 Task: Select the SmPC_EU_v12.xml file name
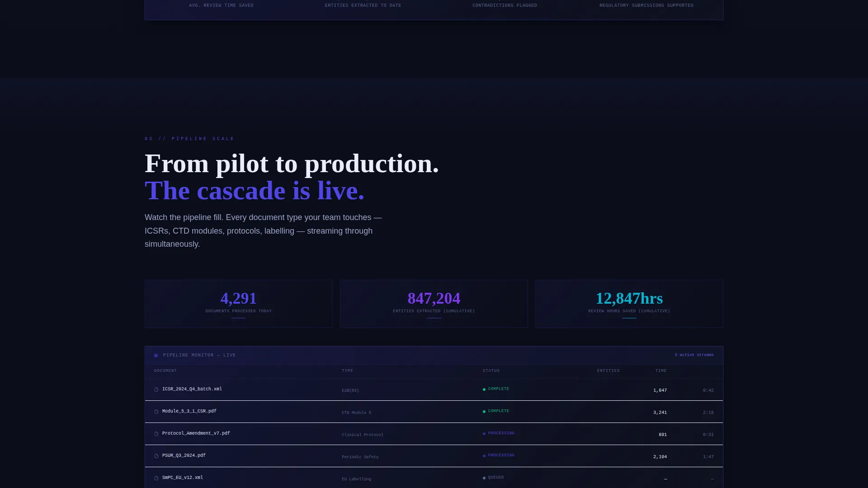click(x=183, y=478)
